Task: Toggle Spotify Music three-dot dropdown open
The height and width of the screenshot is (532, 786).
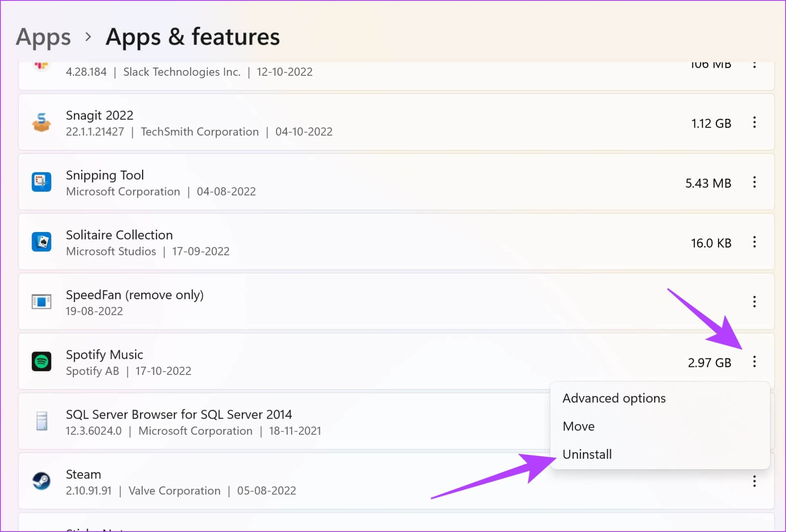Action: 754,362
